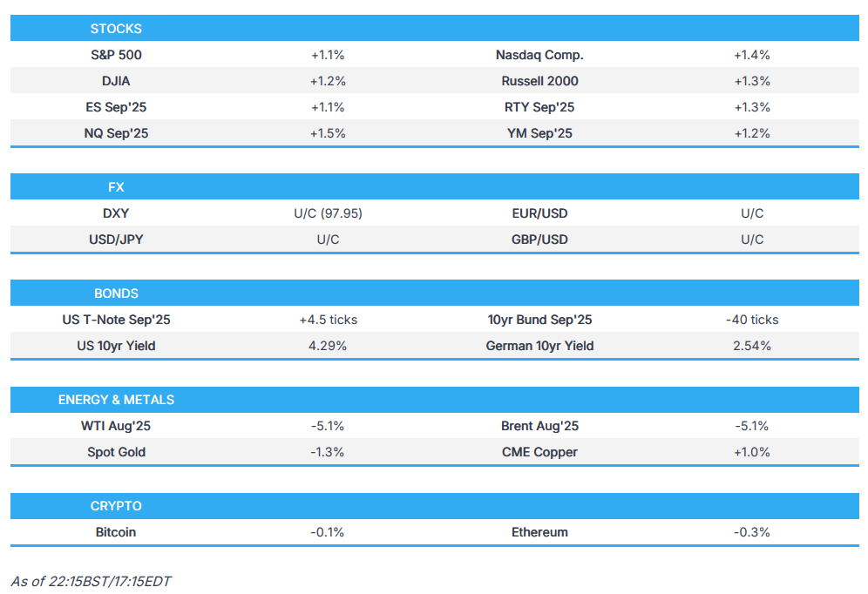
Task: Click the YM Sep'25 label
Action: point(539,133)
